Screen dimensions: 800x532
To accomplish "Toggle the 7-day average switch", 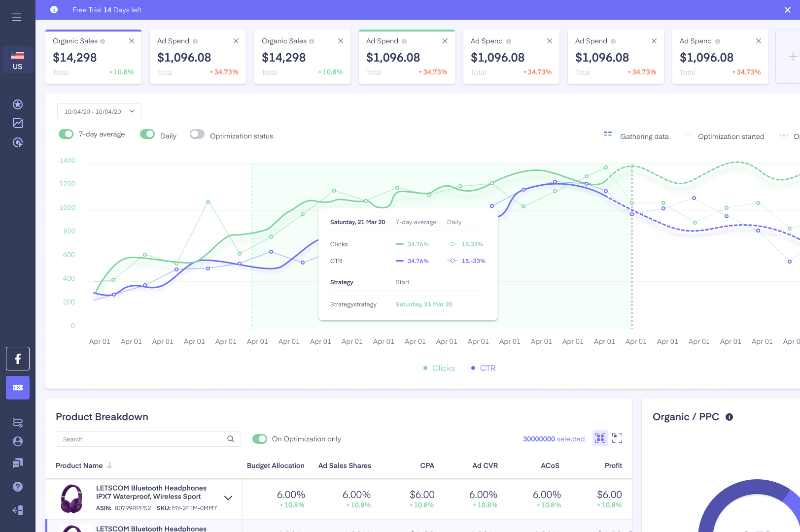I will pos(66,134).
